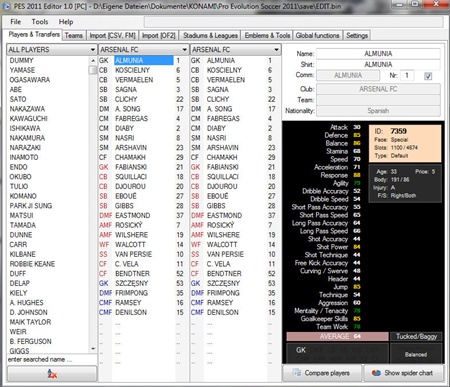This screenshot has width=450, height=387.
Task: Select Players & Transfers tab
Action: pyautogui.click(x=34, y=34)
